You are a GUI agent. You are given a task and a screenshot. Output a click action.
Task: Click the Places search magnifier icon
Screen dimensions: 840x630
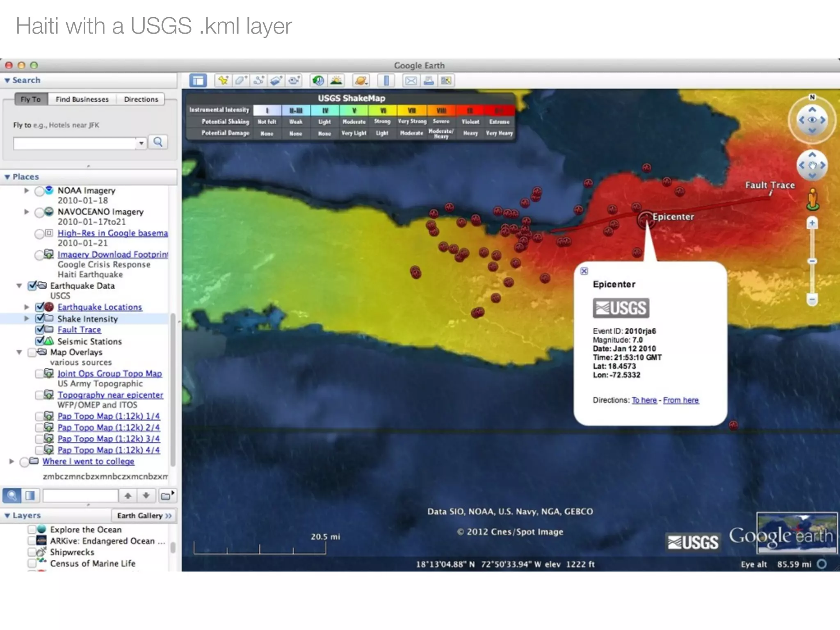point(12,495)
